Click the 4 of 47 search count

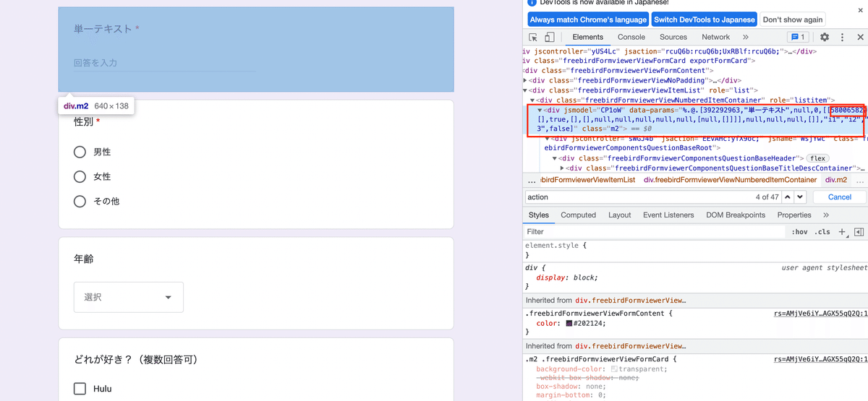(x=767, y=197)
